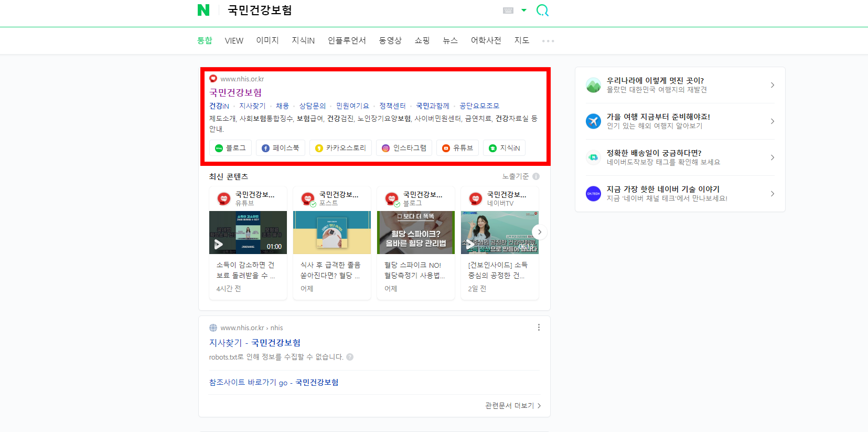The width and height of the screenshot is (868, 432).
Task: Open 참조사이트 바로가기 go link
Action: [x=274, y=382]
